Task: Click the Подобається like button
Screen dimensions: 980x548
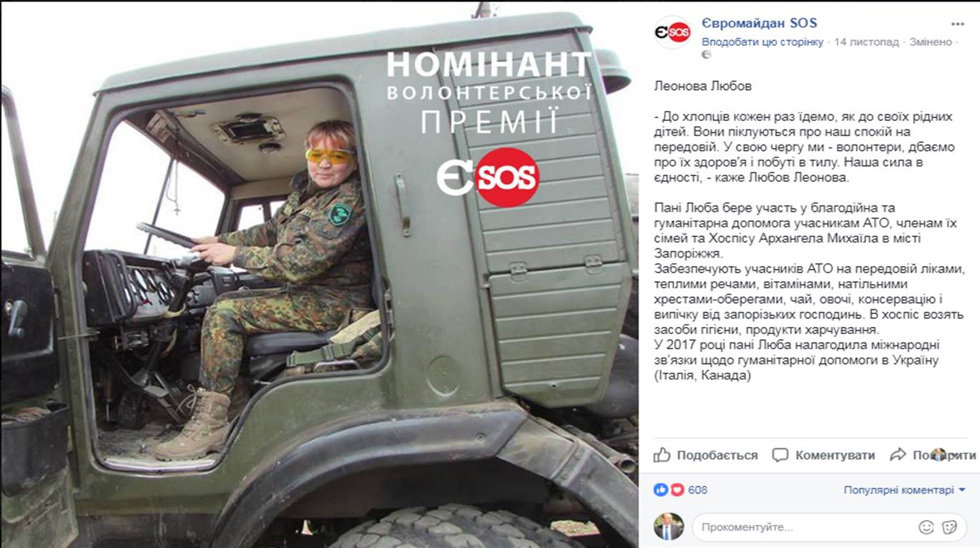Action: coord(705,455)
